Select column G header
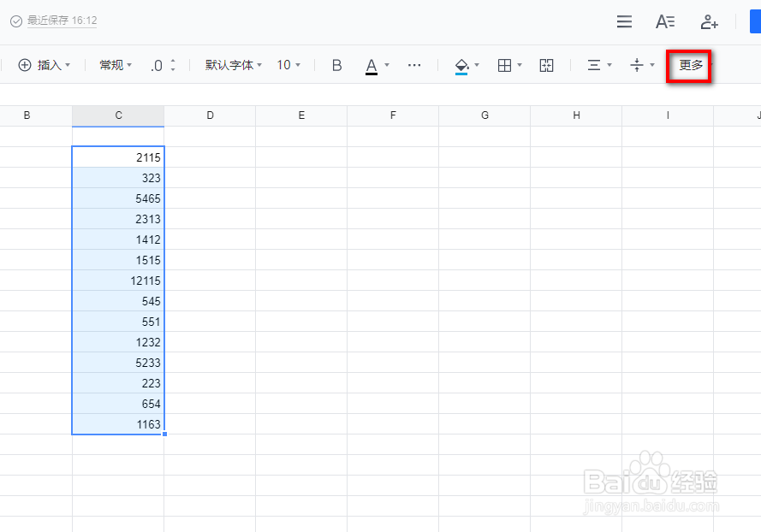This screenshot has height=532, width=761. [x=485, y=115]
